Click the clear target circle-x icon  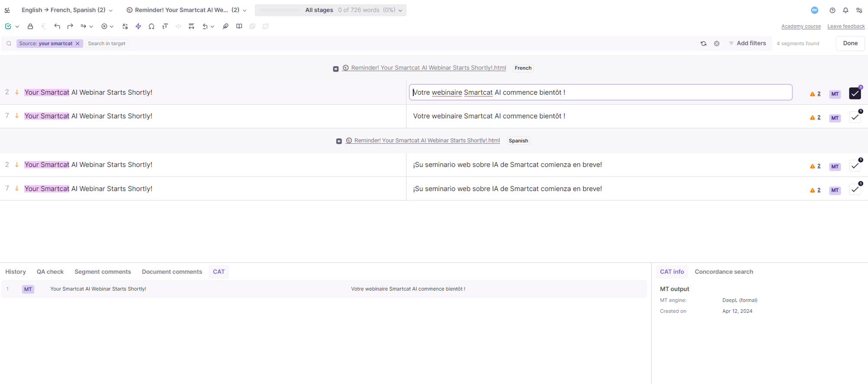click(104, 26)
